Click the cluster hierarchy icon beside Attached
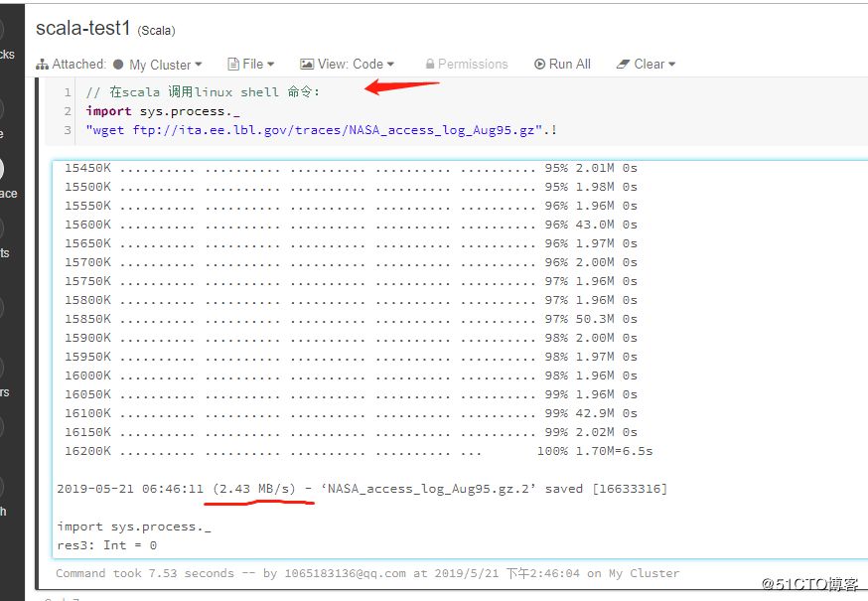Screen dimensions: 868x601 42,65
